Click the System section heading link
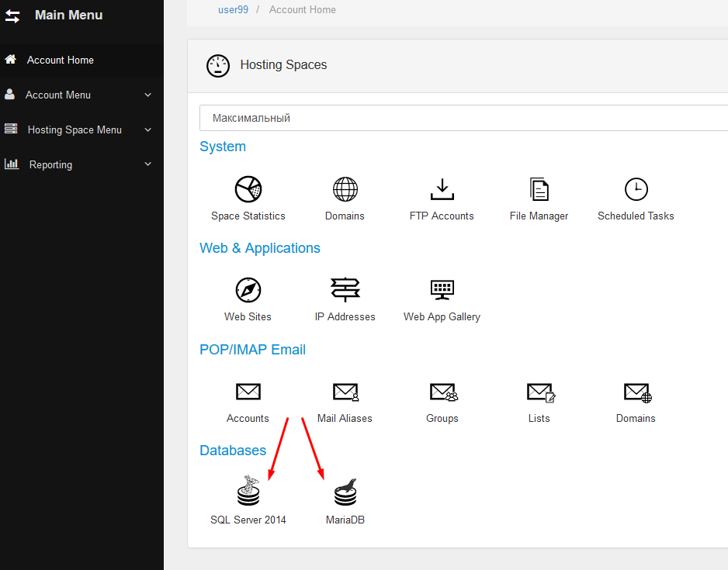 tap(223, 147)
